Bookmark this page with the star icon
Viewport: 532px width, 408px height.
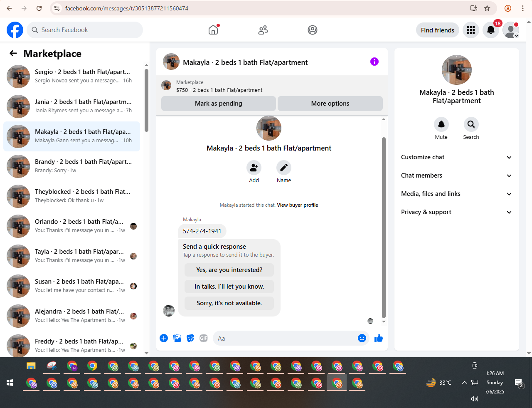[x=487, y=8]
